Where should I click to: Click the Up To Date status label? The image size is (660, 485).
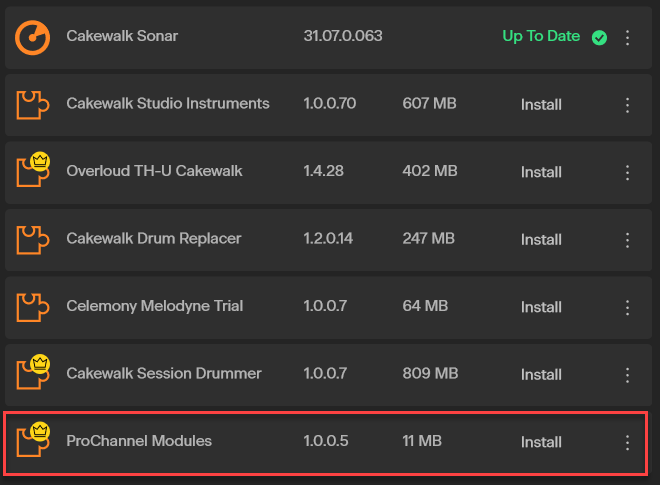tap(541, 36)
